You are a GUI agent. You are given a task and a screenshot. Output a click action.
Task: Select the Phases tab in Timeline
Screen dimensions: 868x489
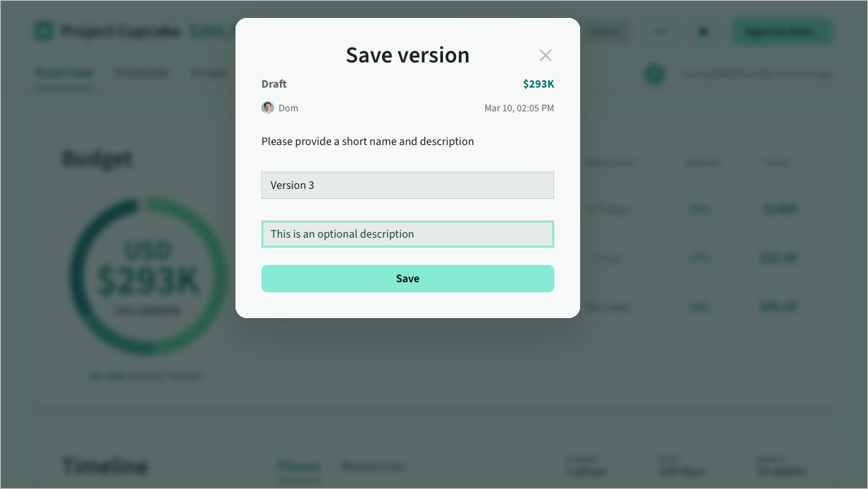pos(298,466)
